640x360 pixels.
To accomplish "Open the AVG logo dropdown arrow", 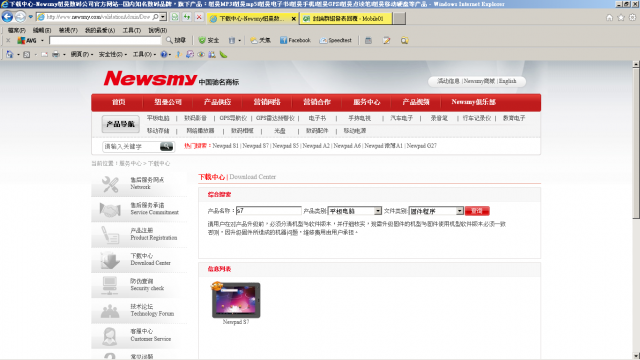I will coord(42,40).
